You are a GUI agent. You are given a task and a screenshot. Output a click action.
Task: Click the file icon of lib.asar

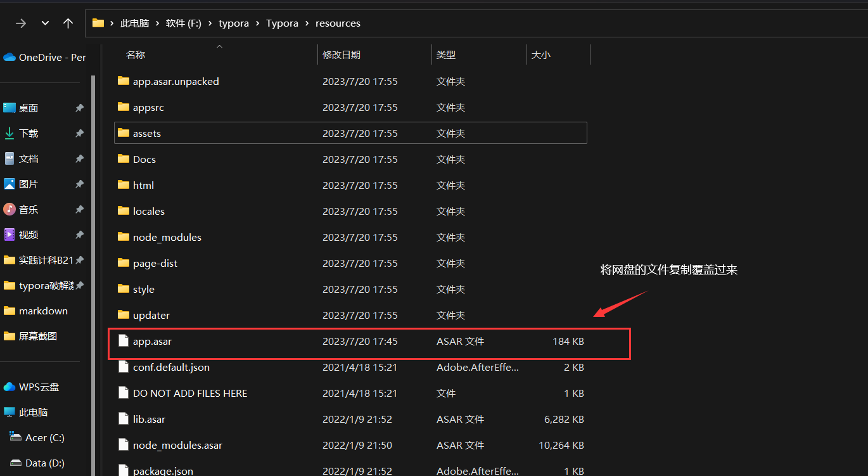pyautogui.click(x=124, y=419)
